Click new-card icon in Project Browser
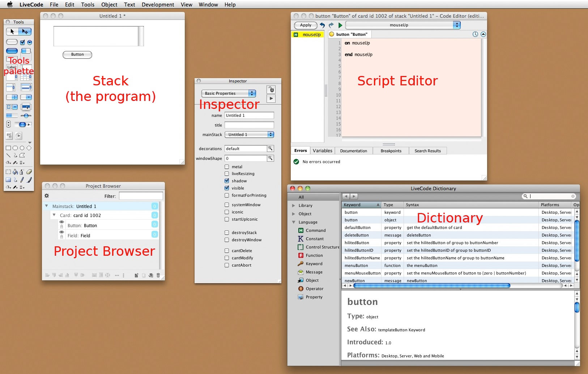 (x=136, y=275)
